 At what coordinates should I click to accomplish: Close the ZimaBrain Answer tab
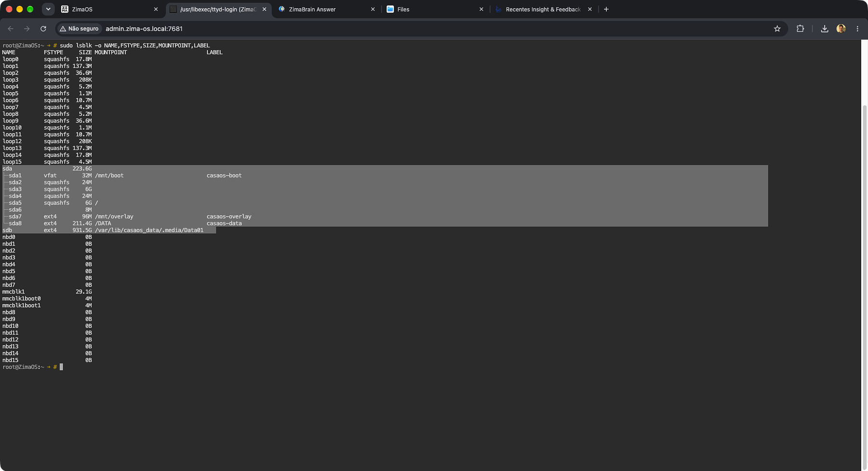(x=373, y=9)
